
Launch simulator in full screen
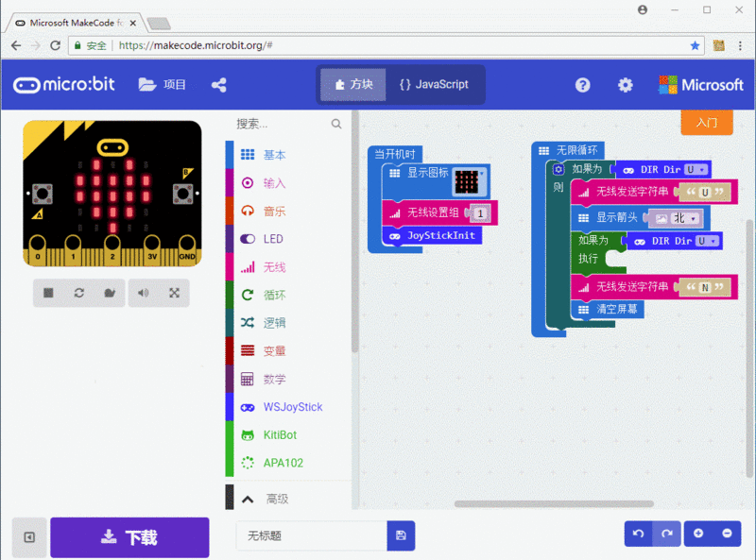(174, 293)
